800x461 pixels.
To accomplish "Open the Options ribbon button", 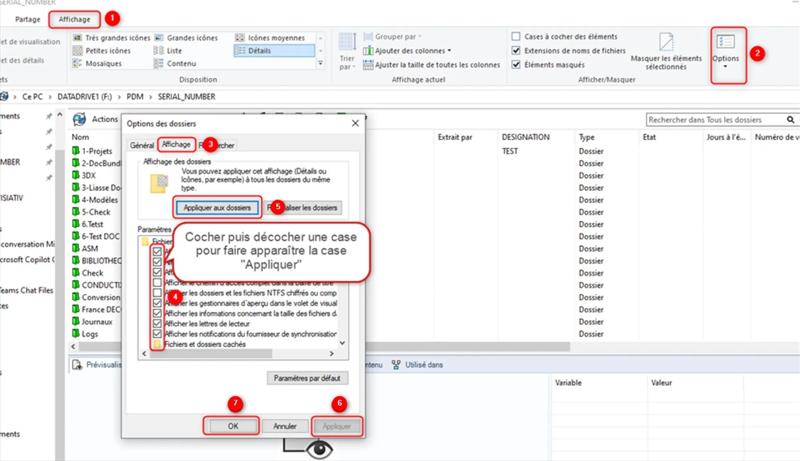I will click(x=726, y=52).
